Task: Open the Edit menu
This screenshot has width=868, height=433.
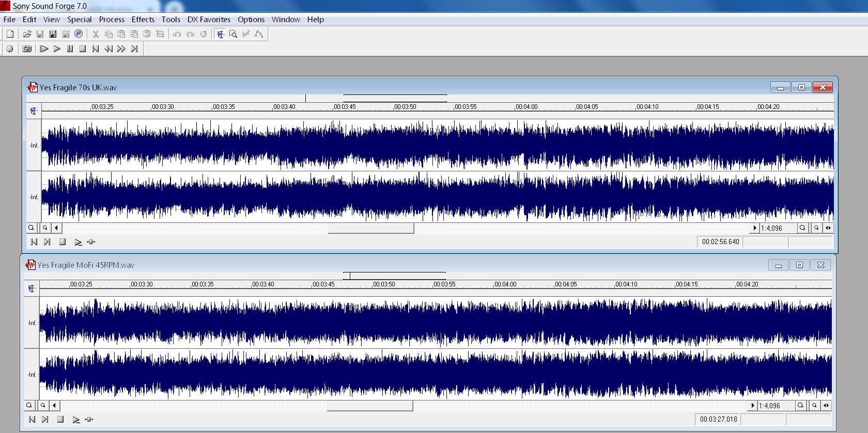Action: point(29,20)
